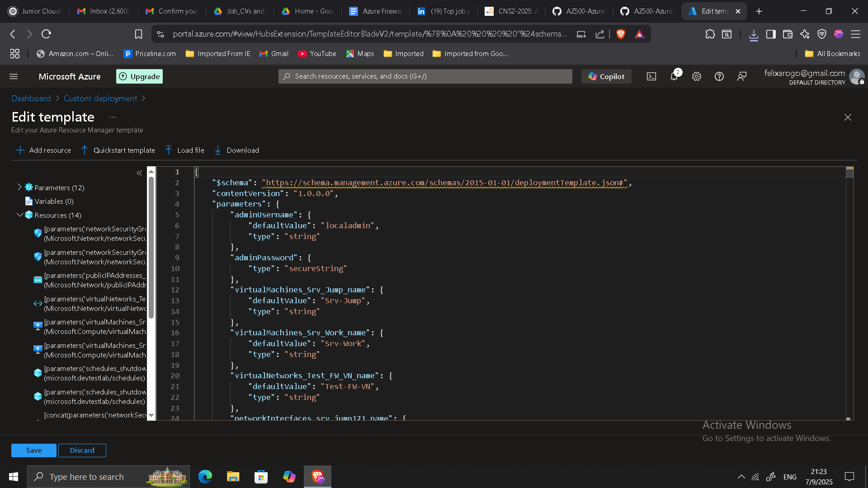The image size is (868, 488).
Task: Expand the Parameters (12) tree node
Action: tap(19, 187)
